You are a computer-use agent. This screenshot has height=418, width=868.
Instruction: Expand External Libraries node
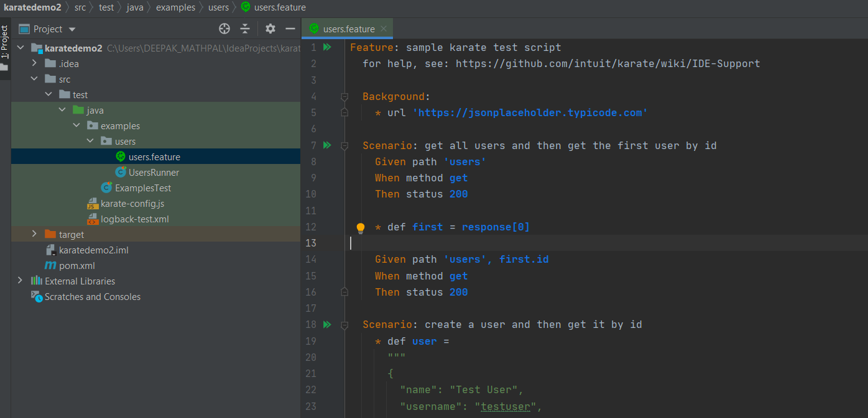coord(21,281)
